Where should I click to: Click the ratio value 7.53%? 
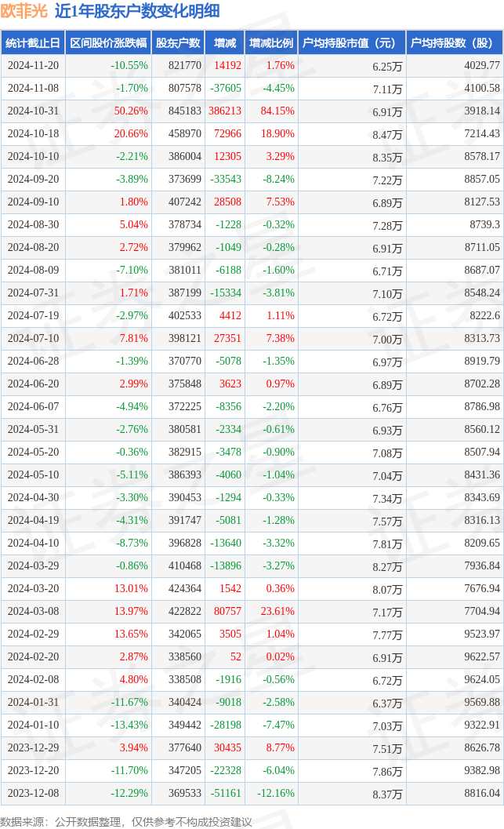tap(281, 202)
